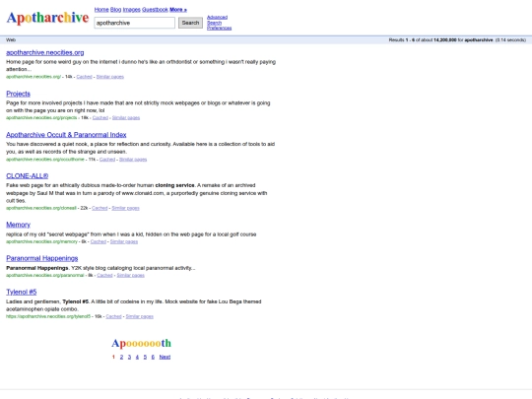Image resolution: width=532 pixels, height=399 pixels.
Task: Click the Next pagination link
Action: tap(165, 357)
